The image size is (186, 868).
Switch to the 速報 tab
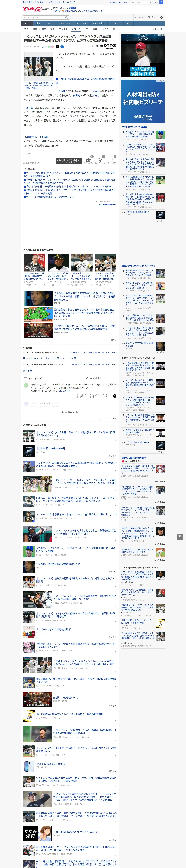pyautogui.click(x=38, y=24)
